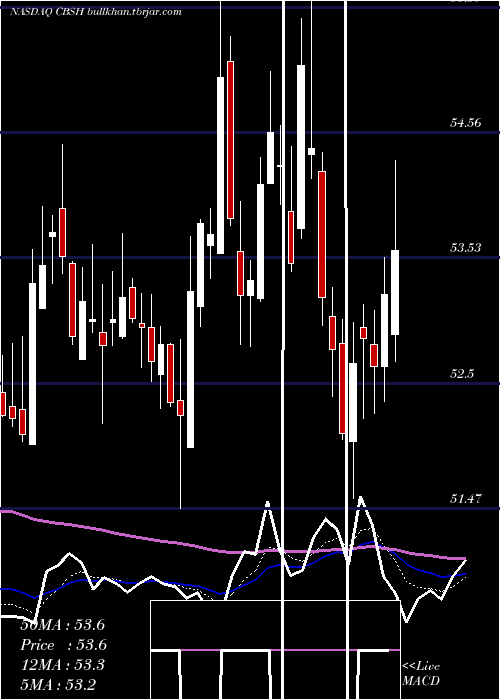500x700 pixels.
Task: Select the 51.47 price level label
Action: click(466, 499)
